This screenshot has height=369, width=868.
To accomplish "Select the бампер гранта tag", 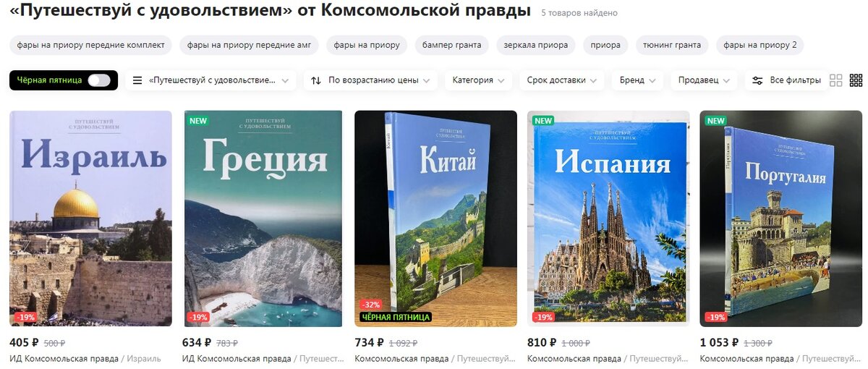I will pyautogui.click(x=452, y=45).
